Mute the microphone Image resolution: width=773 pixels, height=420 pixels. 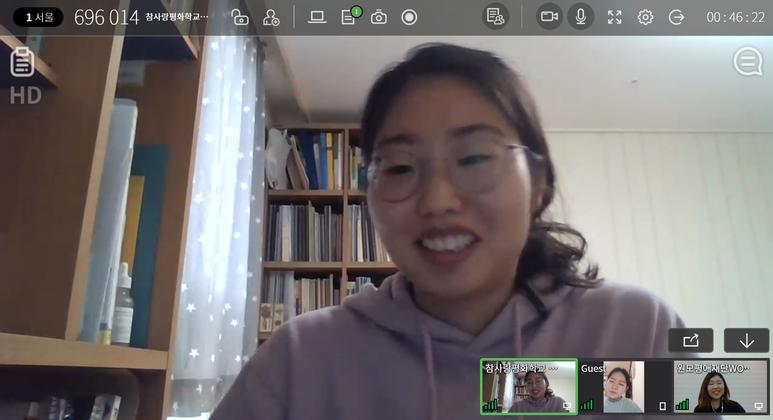581,17
